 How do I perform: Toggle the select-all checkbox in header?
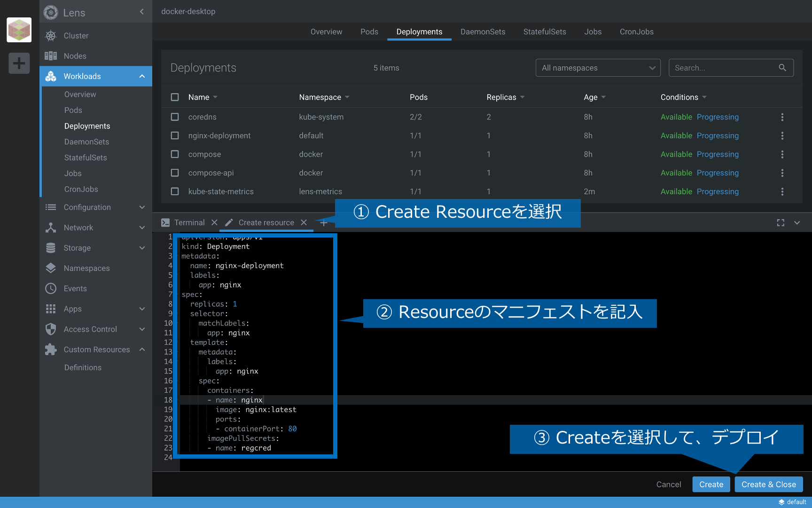[175, 97]
